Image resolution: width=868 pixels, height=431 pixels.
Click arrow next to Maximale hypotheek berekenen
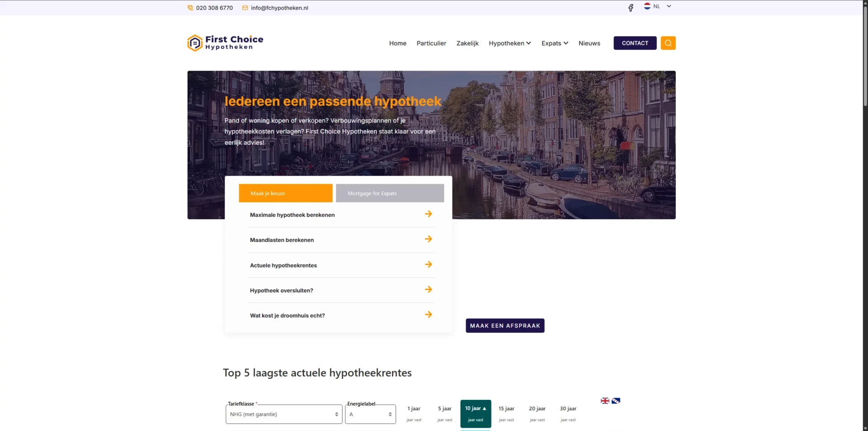coord(428,214)
